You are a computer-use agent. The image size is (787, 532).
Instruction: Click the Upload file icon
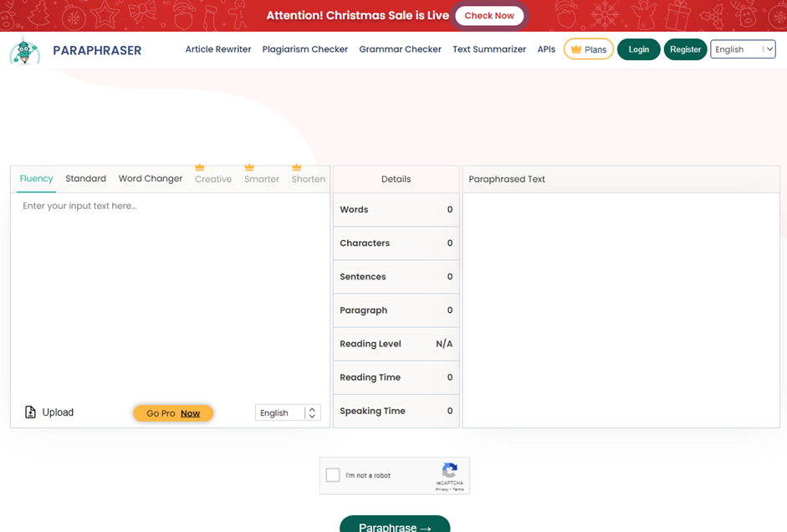pos(31,412)
